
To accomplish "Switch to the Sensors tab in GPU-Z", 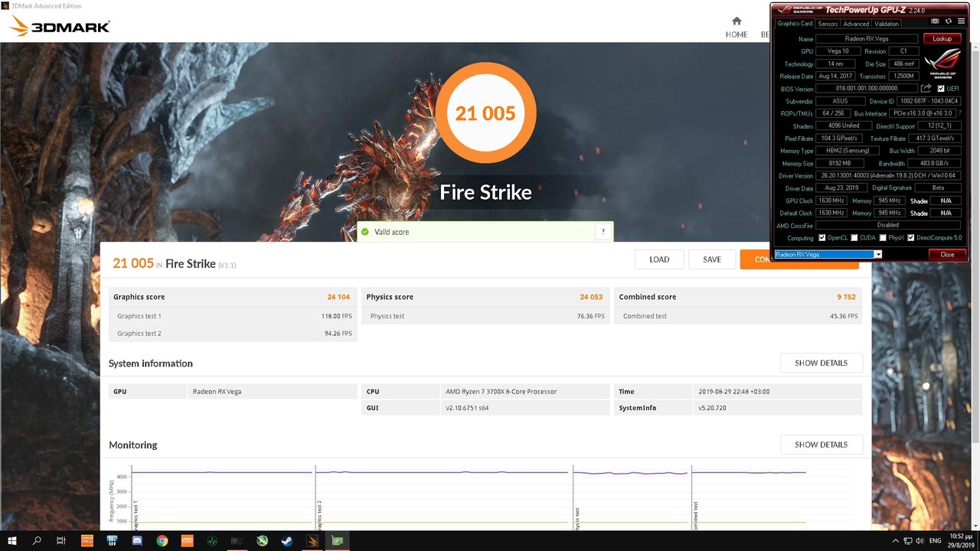I will coord(828,24).
